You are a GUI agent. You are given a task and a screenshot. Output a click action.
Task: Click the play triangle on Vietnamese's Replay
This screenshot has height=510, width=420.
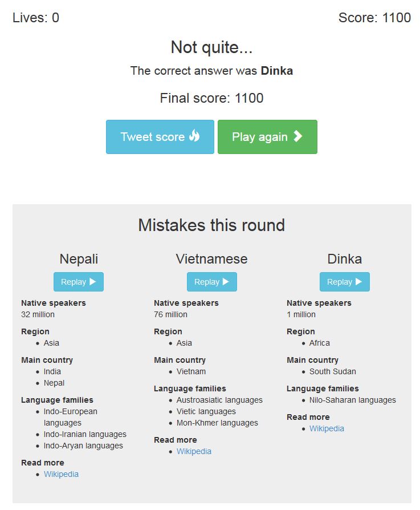click(226, 282)
